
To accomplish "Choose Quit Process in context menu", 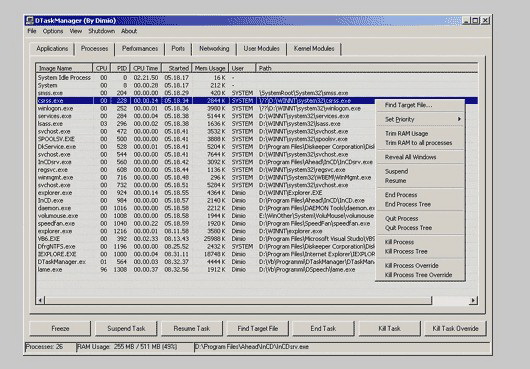I will 420,219.
